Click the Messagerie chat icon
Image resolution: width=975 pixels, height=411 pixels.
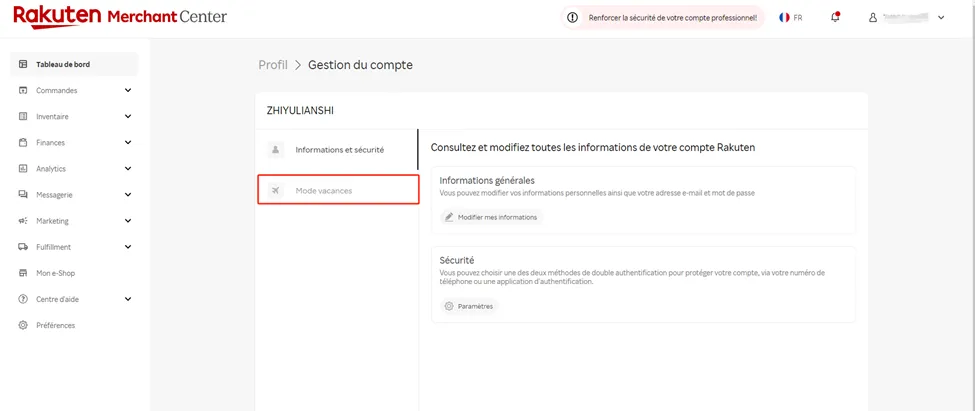pyautogui.click(x=23, y=195)
